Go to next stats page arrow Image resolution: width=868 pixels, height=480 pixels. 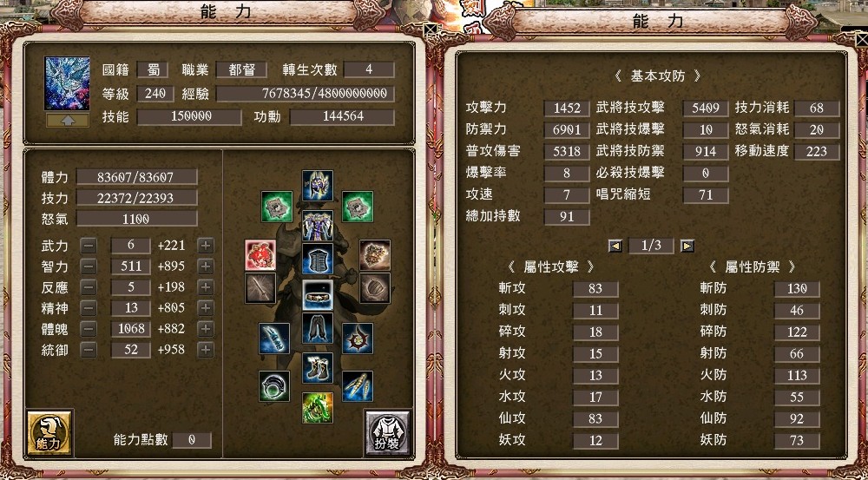[x=687, y=246]
